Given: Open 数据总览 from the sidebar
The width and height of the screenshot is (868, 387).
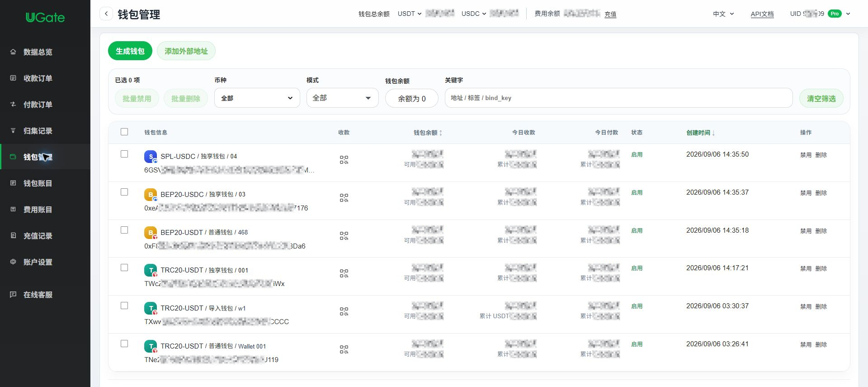Looking at the screenshot, I should point(45,52).
